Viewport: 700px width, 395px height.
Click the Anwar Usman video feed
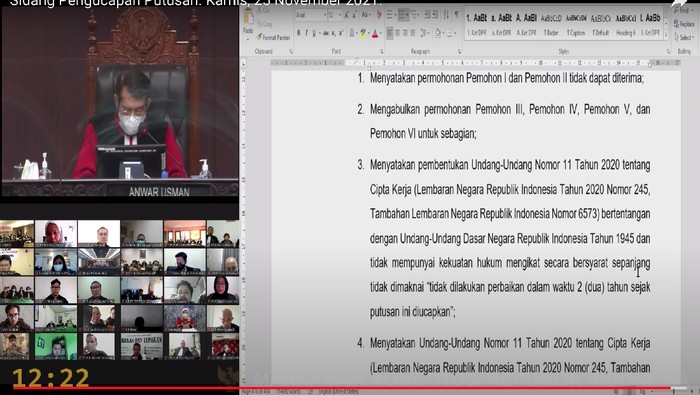pos(120,102)
